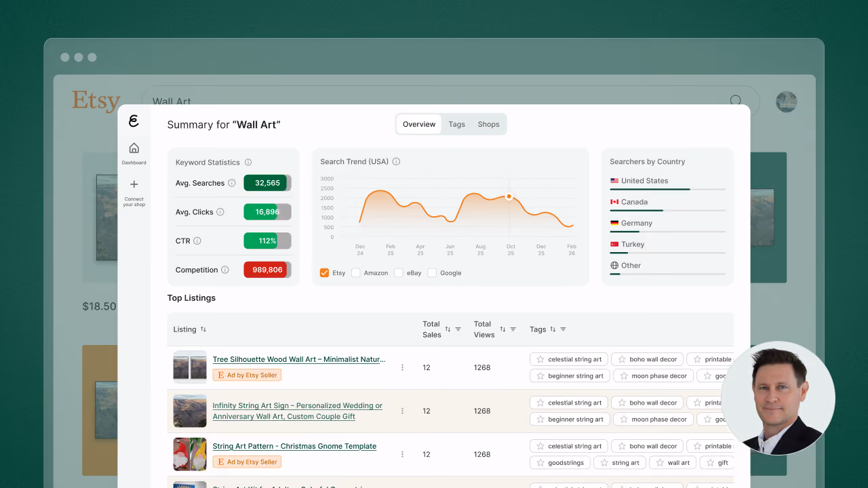
Task: Open the Infinity String Art Sign listing link
Action: [298, 411]
